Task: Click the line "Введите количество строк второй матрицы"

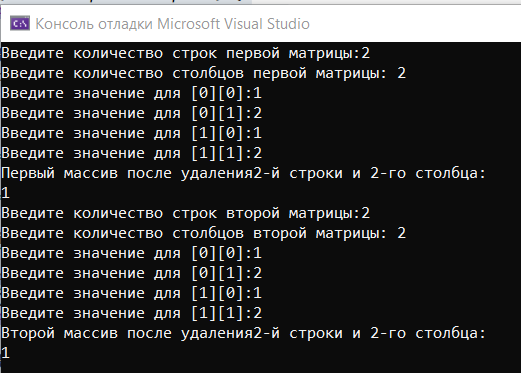Action: coord(186,213)
